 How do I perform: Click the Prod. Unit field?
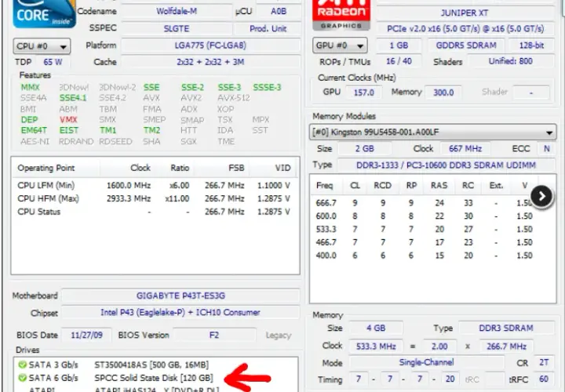[x=268, y=28]
